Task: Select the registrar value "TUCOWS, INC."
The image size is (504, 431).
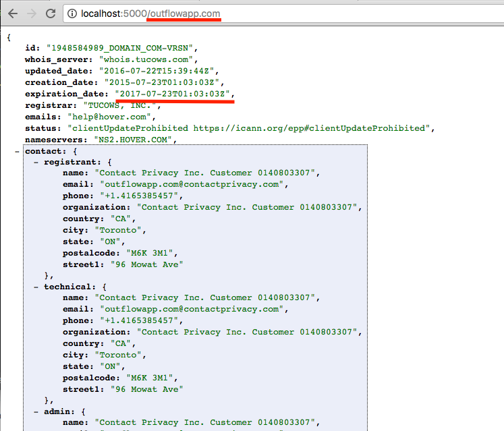Action: pyautogui.click(x=119, y=105)
